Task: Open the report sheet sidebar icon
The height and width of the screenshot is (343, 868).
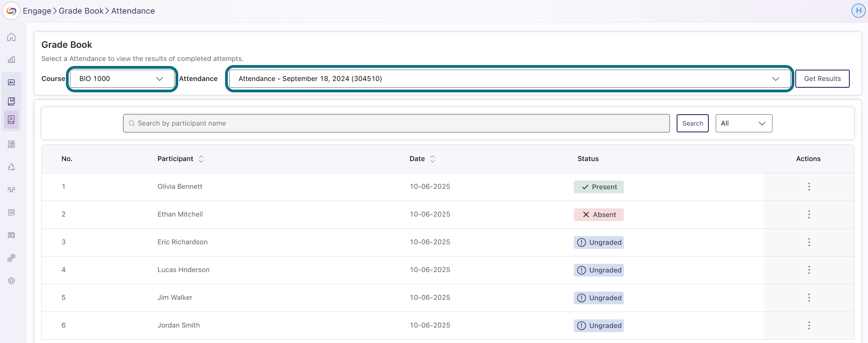Action: click(x=11, y=144)
